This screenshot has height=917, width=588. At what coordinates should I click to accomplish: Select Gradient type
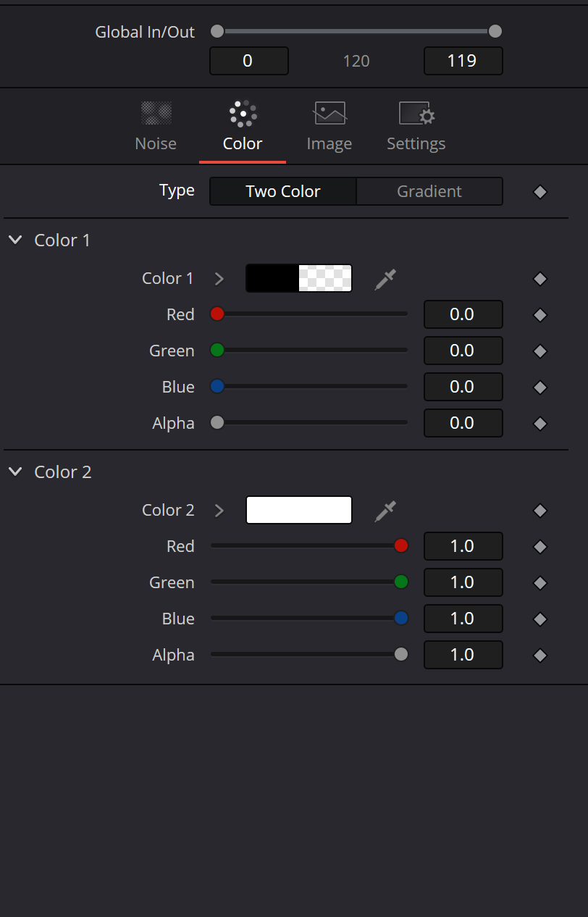429,191
